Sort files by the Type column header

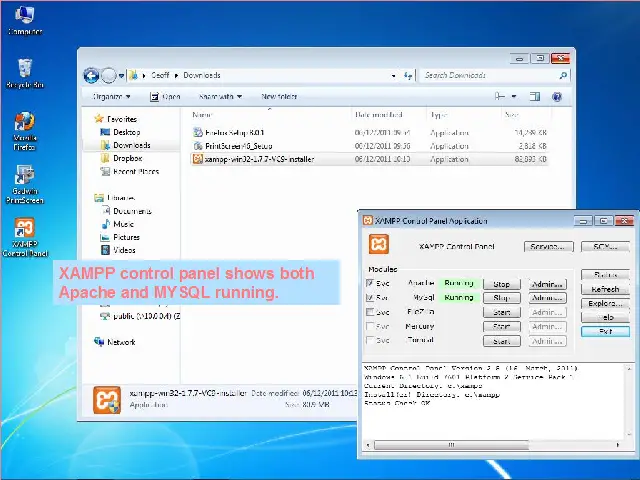click(x=464, y=115)
